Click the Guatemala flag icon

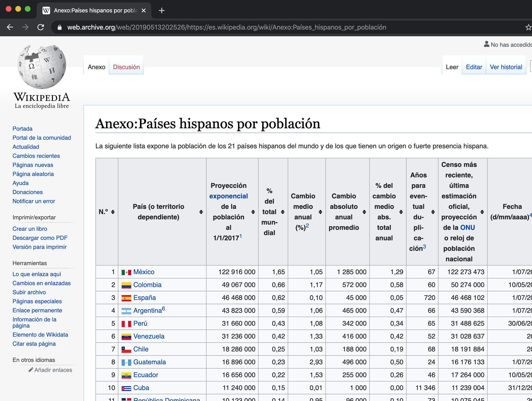(x=126, y=362)
